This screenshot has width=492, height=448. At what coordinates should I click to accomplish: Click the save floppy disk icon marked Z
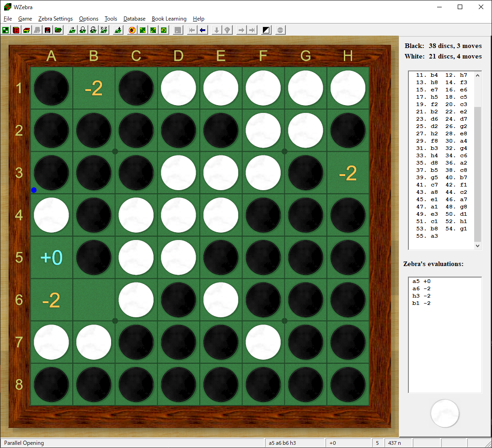click(48, 30)
